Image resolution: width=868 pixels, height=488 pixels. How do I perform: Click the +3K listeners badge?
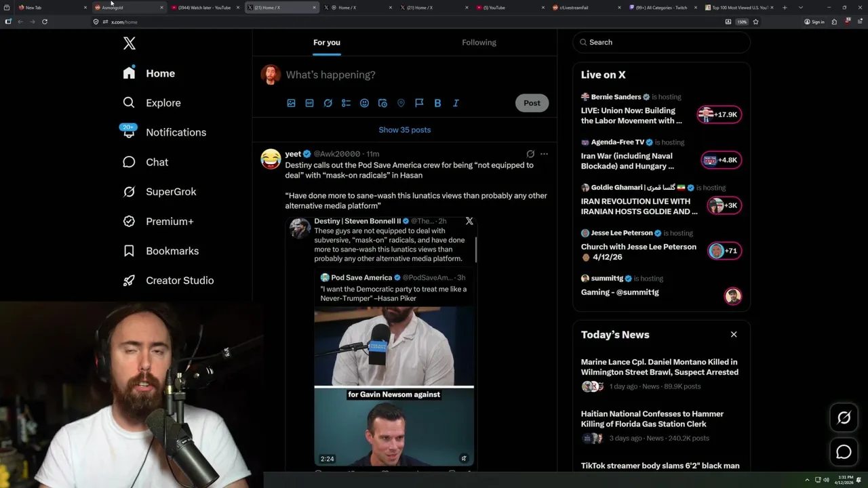pyautogui.click(x=724, y=205)
